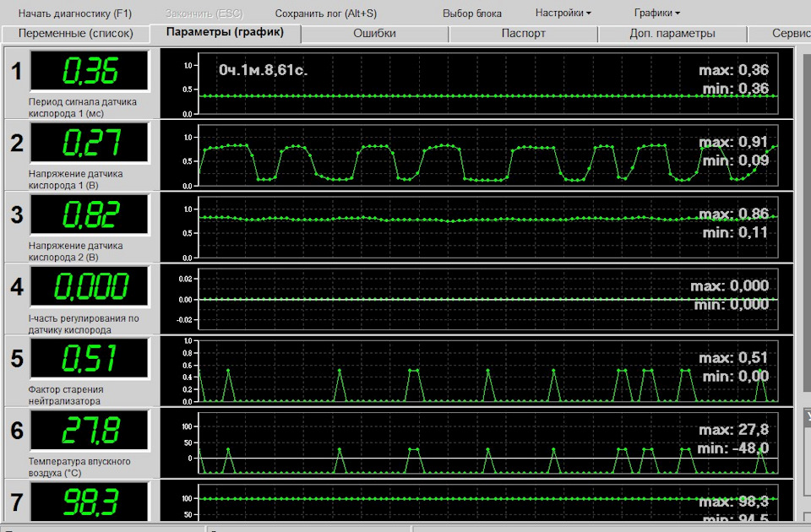Select parameter 2 display showing 0,27

pos(90,144)
